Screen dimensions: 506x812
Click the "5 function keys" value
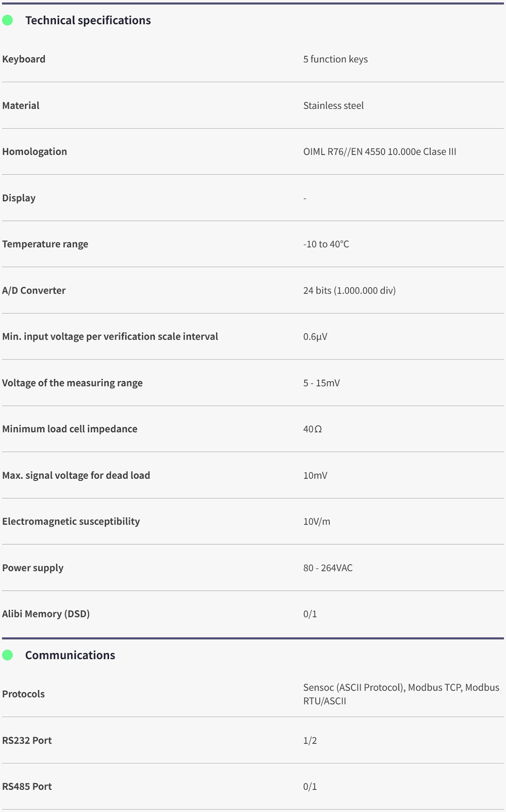pyautogui.click(x=335, y=59)
